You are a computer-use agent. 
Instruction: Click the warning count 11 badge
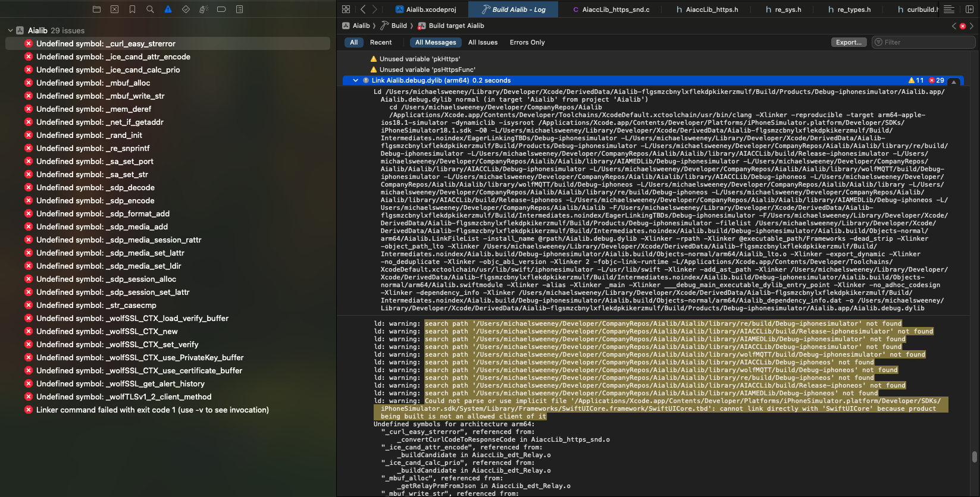tap(916, 80)
